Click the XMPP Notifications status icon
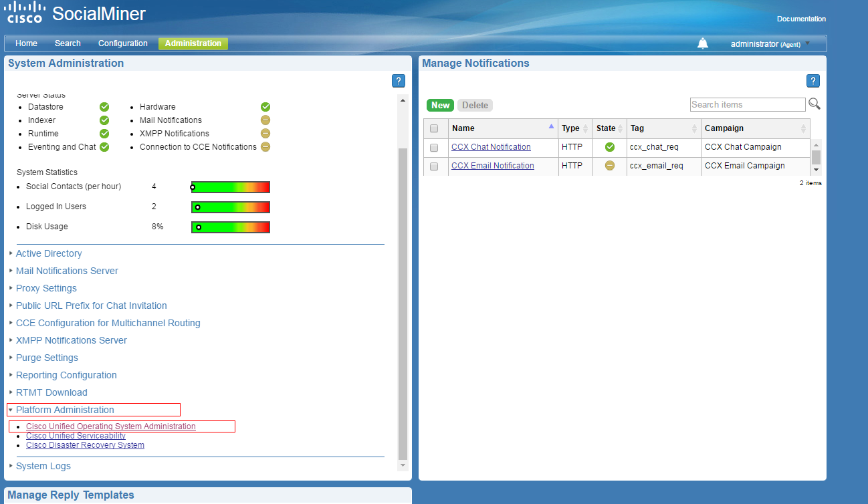 265,134
